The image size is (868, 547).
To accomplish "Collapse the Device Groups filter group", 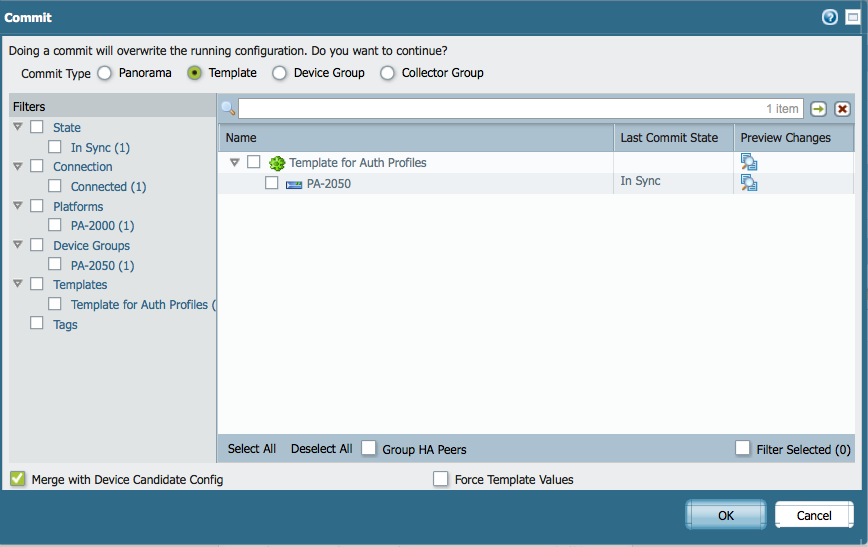I will click(x=18, y=244).
